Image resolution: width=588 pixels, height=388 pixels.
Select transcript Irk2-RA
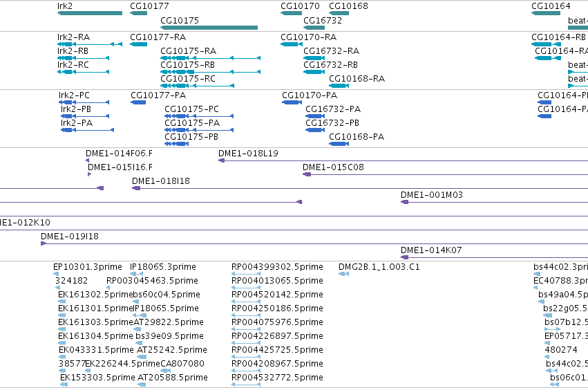(x=90, y=44)
